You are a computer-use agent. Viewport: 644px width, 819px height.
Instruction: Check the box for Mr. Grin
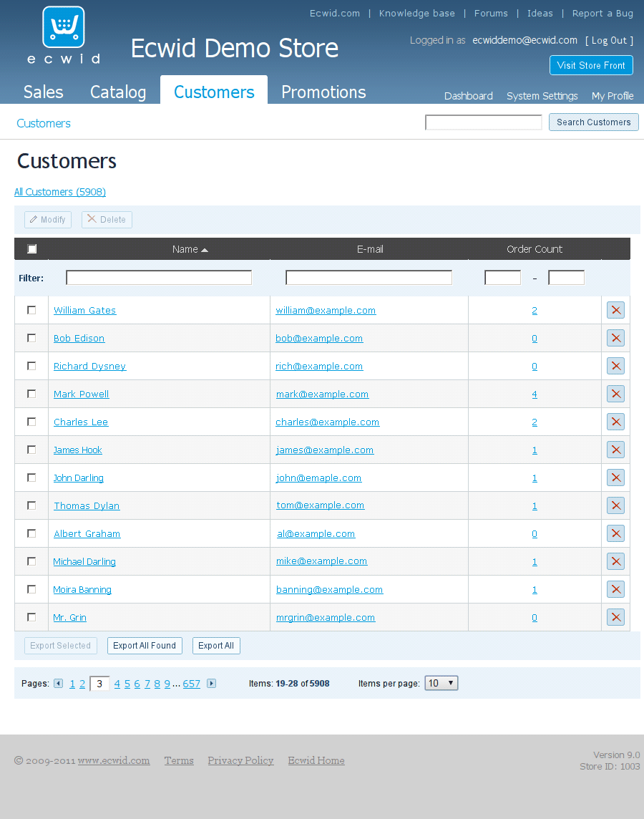[x=31, y=617]
